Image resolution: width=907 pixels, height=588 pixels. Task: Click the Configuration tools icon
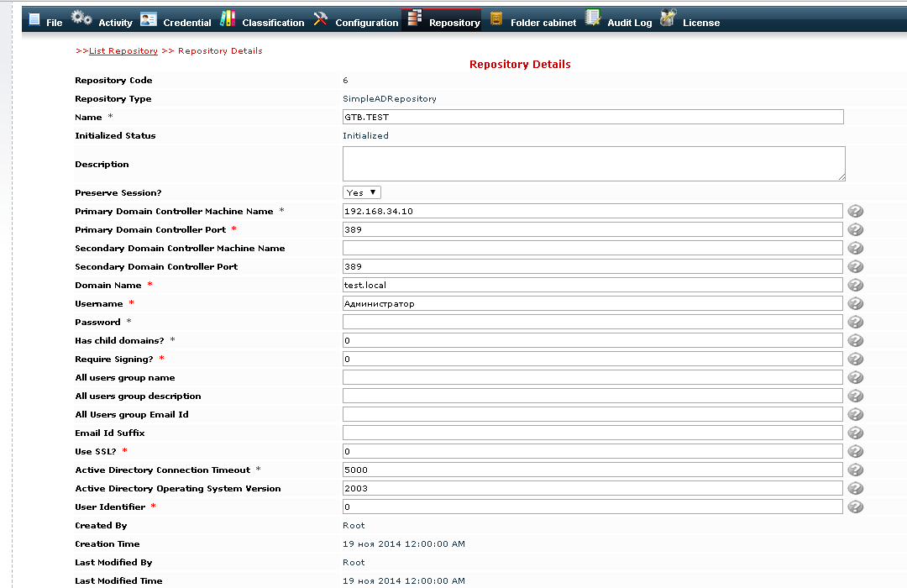321,19
